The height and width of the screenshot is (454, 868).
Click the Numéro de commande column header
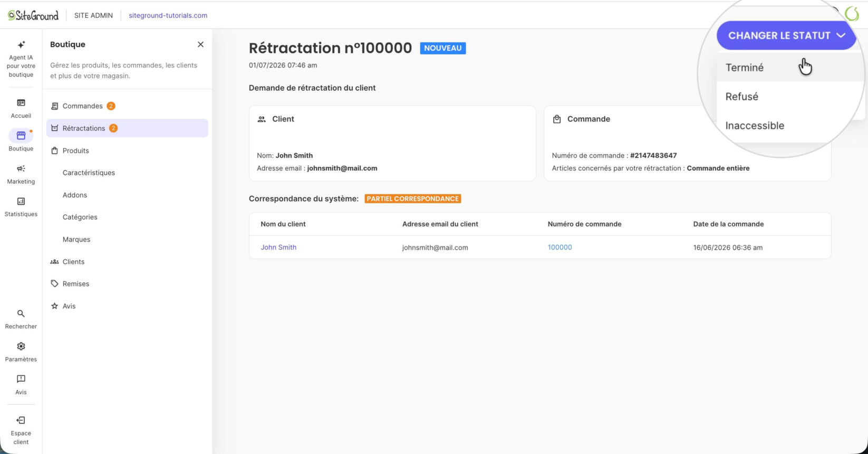(584, 224)
